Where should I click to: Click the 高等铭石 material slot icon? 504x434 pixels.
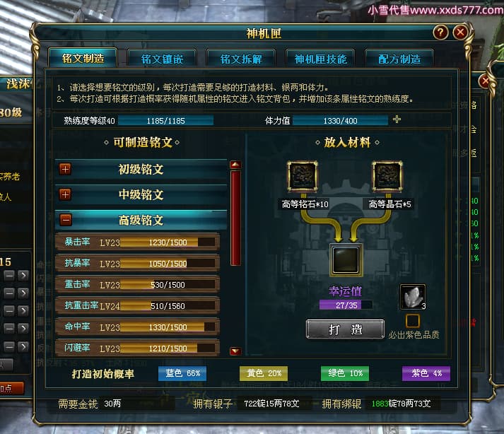click(x=303, y=176)
